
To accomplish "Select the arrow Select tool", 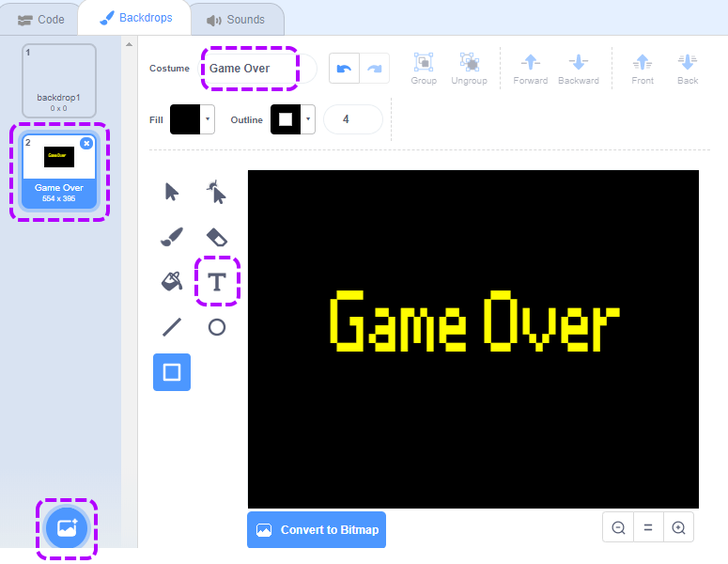I will pyautogui.click(x=172, y=192).
